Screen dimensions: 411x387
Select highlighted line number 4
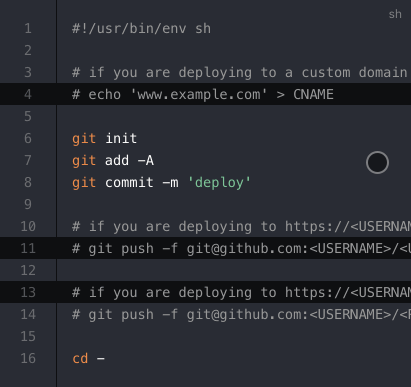pyautogui.click(x=28, y=94)
